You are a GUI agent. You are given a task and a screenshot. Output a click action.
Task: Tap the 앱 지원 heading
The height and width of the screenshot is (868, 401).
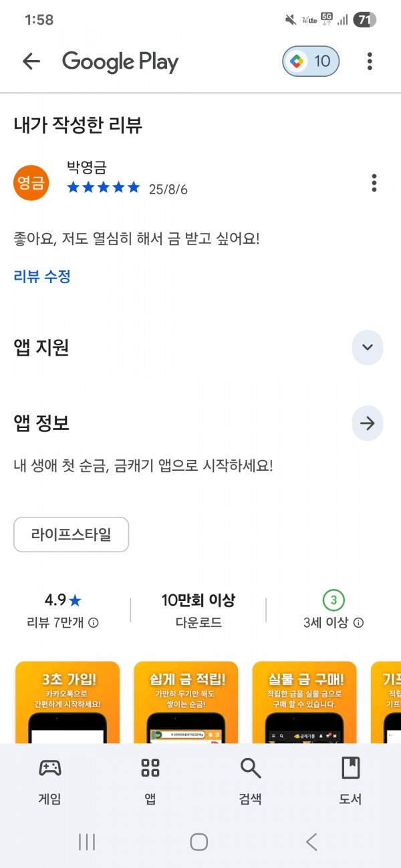coord(41,347)
